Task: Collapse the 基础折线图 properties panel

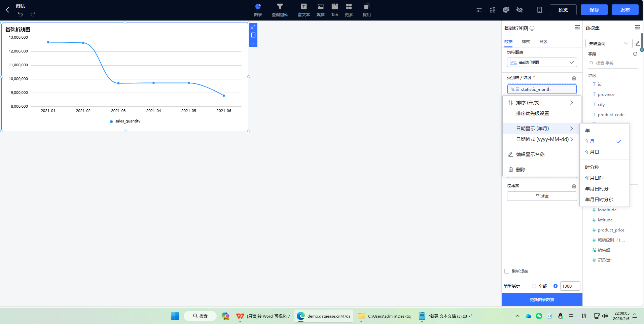Action: (x=577, y=28)
